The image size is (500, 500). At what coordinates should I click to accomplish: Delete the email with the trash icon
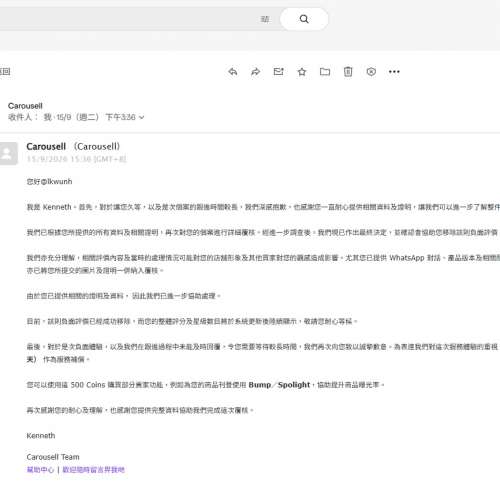[x=348, y=72]
